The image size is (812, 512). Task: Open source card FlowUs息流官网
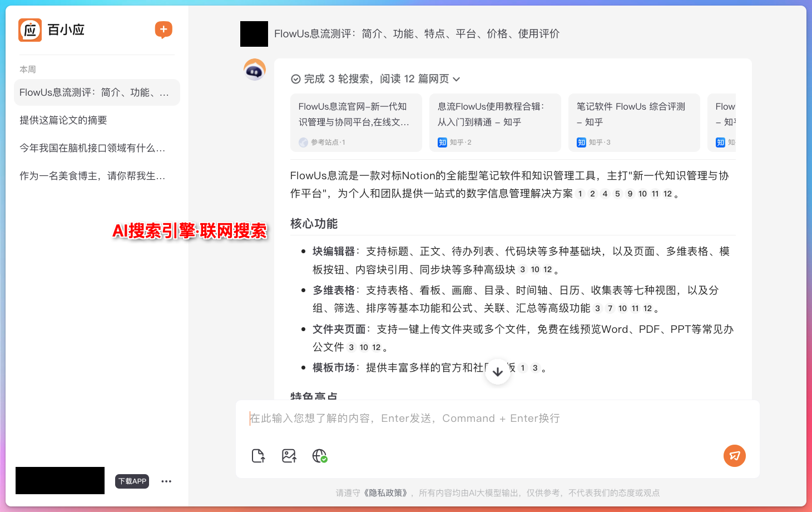pos(356,122)
